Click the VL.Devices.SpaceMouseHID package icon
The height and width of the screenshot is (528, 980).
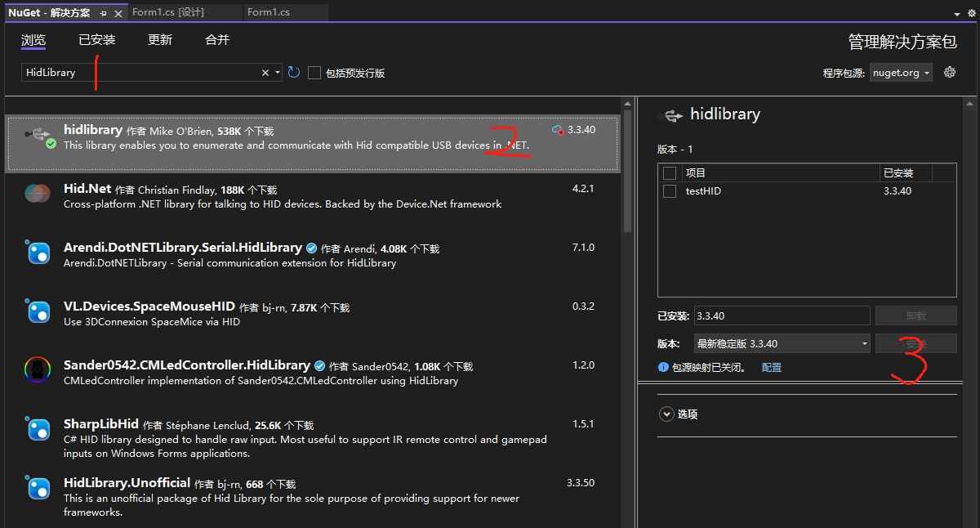(x=38, y=312)
